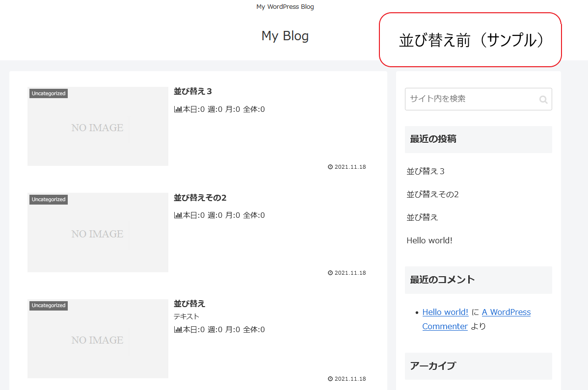This screenshot has height=390, width=588.
Task: Open Hello world! in recent posts sidebar
Action: pyautogui.click(x=429, y=240)
